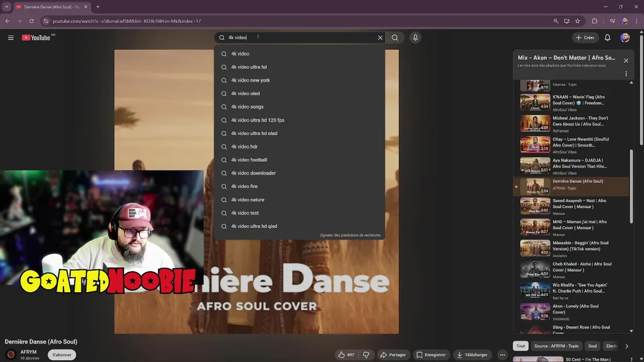Close the Mix playlist panel

(x=626, y=60)
